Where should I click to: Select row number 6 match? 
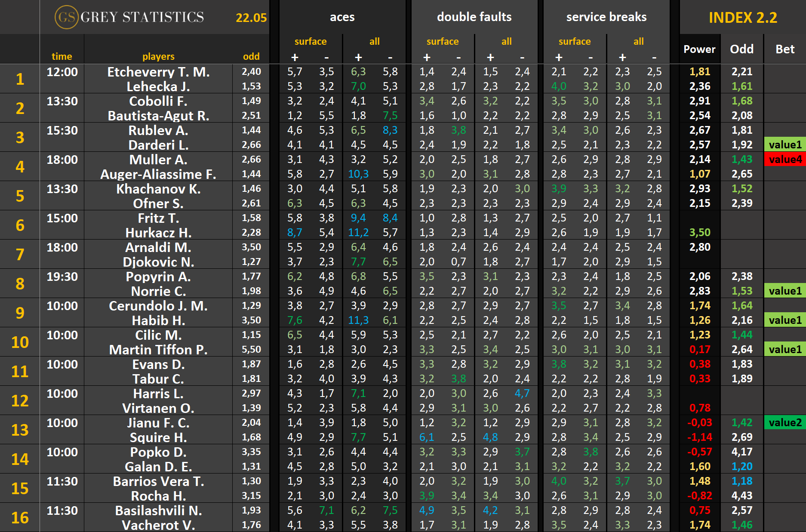(20, 225)
